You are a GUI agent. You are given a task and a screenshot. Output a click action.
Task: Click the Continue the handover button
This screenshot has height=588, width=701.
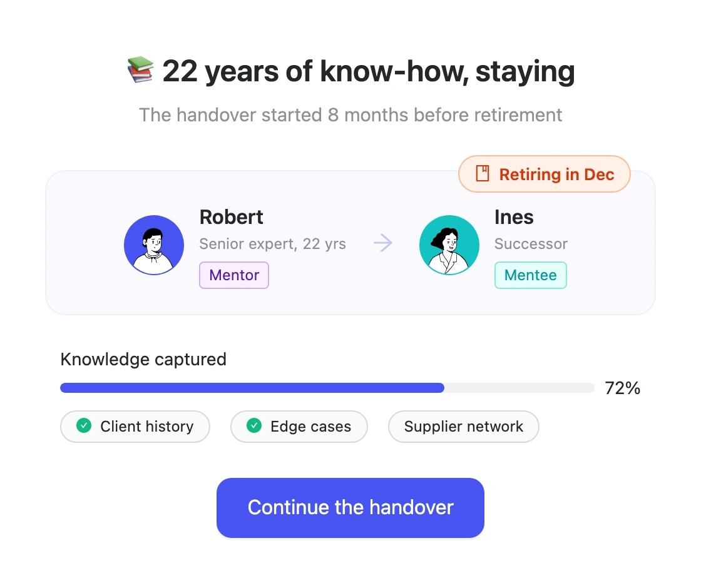pos(350,508)
